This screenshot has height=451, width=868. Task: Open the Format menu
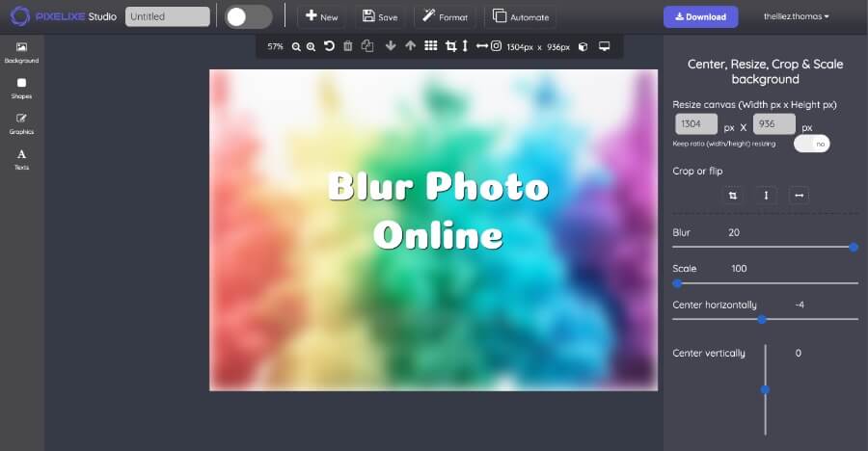pos(445,16)
